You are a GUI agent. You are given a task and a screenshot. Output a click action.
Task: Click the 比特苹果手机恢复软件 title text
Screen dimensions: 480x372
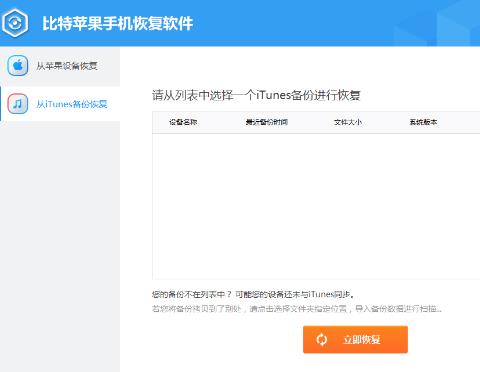(x=118, y=23)
